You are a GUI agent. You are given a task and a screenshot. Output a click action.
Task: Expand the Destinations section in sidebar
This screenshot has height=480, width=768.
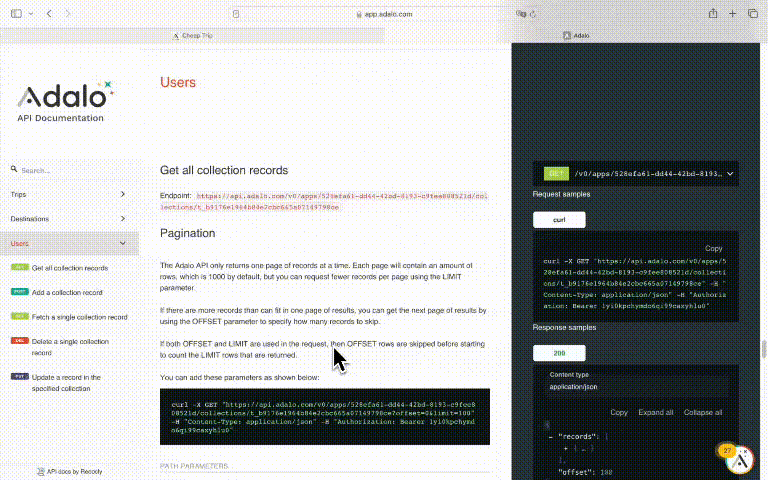[68, 218]
